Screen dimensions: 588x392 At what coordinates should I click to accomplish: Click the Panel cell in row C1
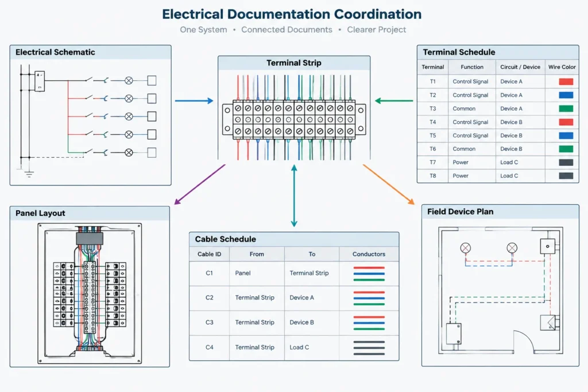[x=257, y=273]
